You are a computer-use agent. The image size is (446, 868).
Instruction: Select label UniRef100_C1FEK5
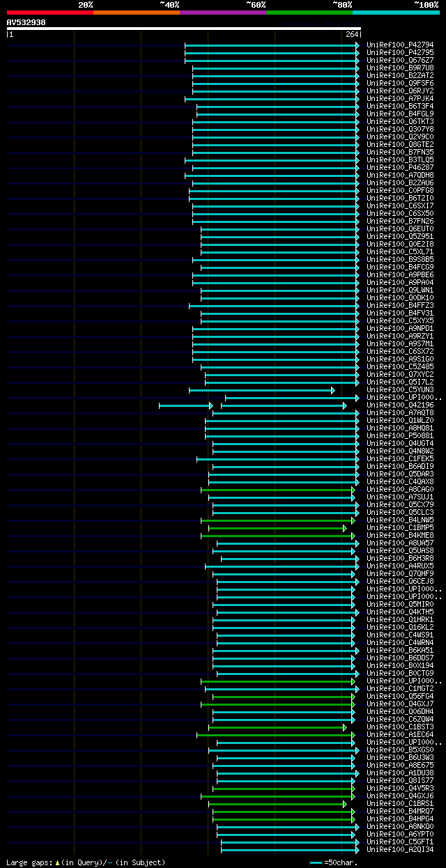(400, 459)
